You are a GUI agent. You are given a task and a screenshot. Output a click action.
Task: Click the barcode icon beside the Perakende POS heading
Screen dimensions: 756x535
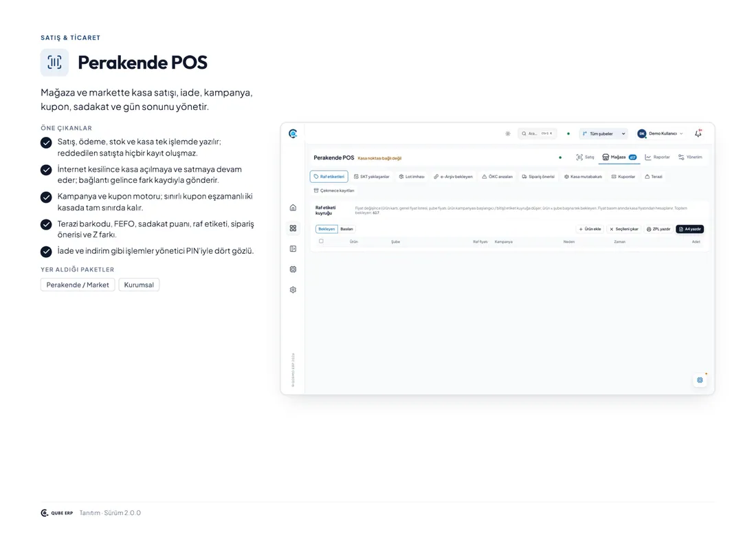click(x=54, y=62)
